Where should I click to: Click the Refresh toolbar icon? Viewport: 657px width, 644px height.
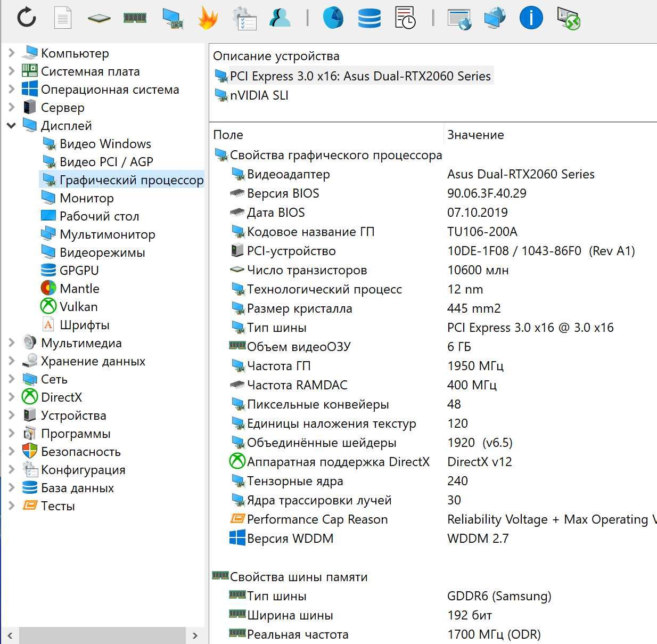point(27,18)
